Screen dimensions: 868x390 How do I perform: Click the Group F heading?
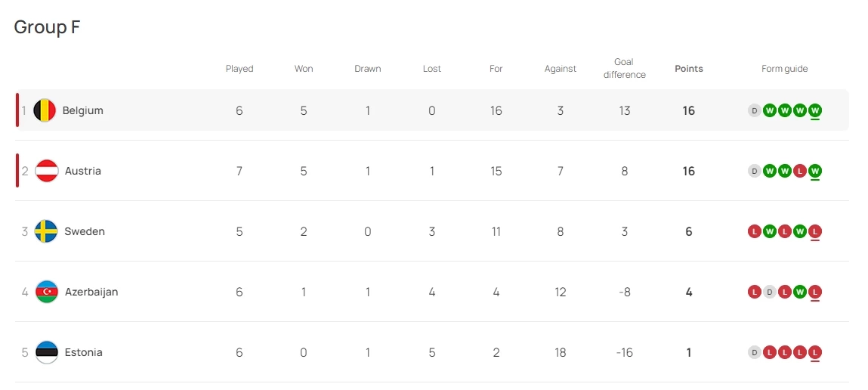coord(47,27)
